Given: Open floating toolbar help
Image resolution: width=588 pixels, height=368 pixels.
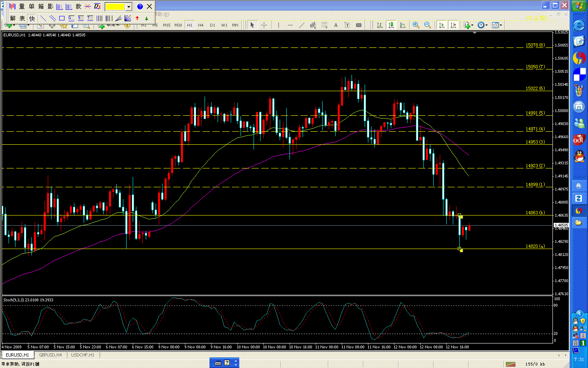Looking at the screenshot, I should pyautogui.click(x=140, y=7).
